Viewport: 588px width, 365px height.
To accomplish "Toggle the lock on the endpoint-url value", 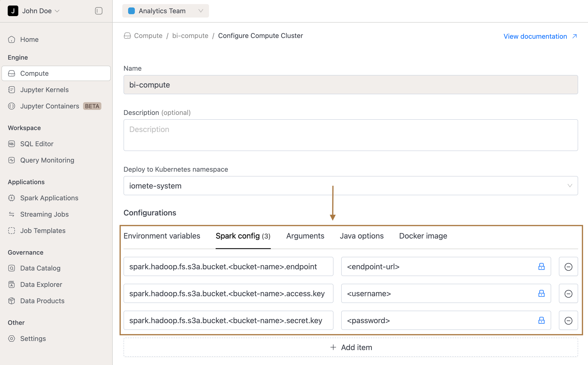I will tap(542, 266).
